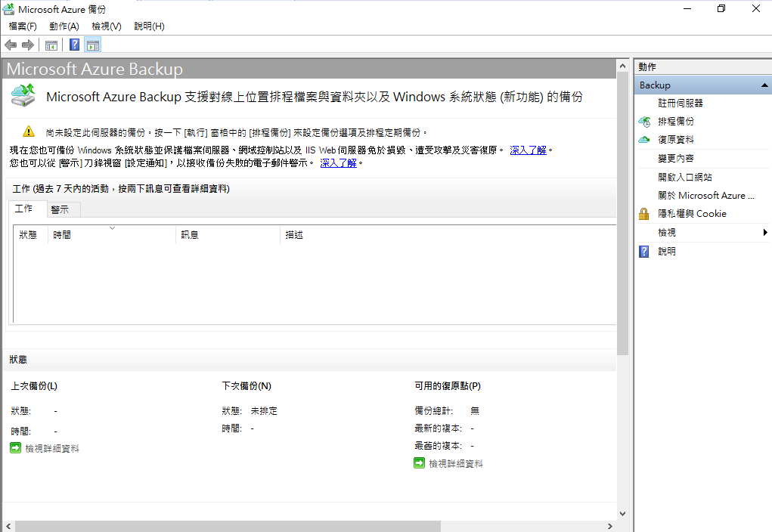772x532 pixels.
Task: Open 隱私權與 Cookie in the actions pane
Action: (692, 214)
